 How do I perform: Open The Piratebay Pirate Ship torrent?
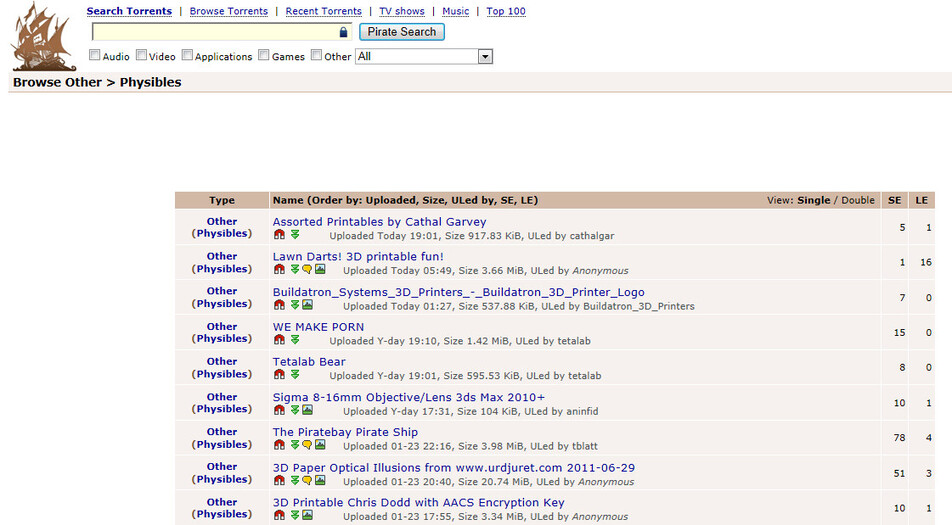pos(345,432)
